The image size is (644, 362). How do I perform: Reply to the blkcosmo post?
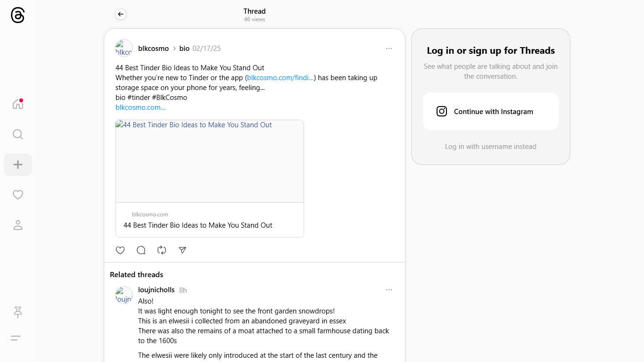(141, 250)
